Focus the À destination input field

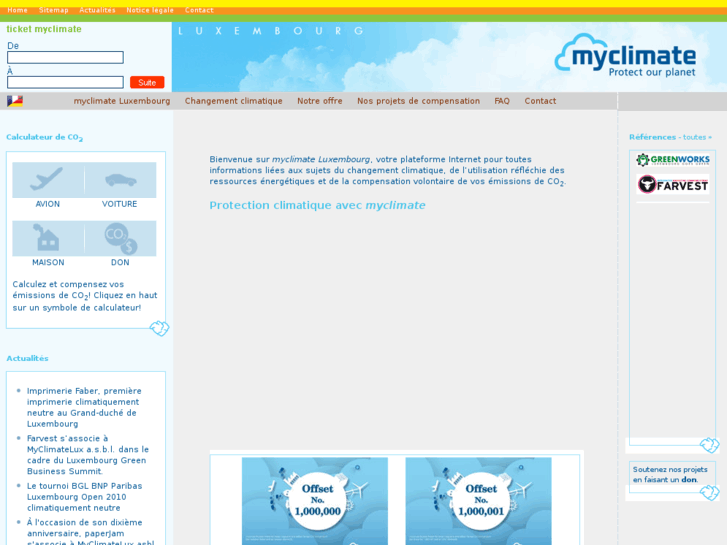(65, 83)
